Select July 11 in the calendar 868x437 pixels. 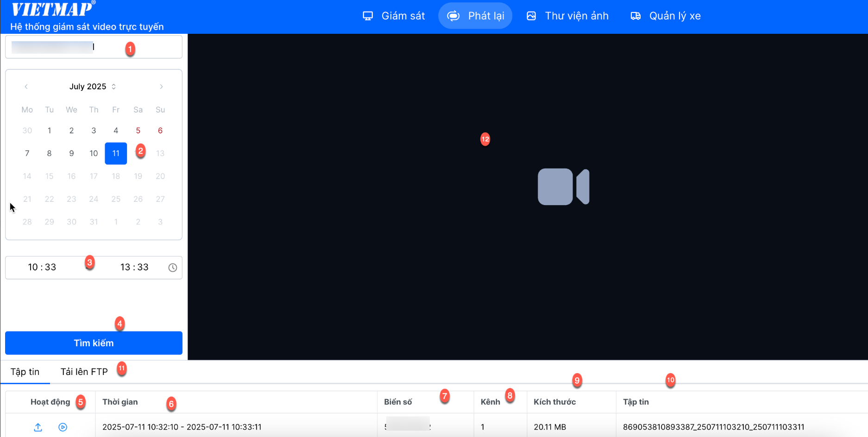point(116,153)
